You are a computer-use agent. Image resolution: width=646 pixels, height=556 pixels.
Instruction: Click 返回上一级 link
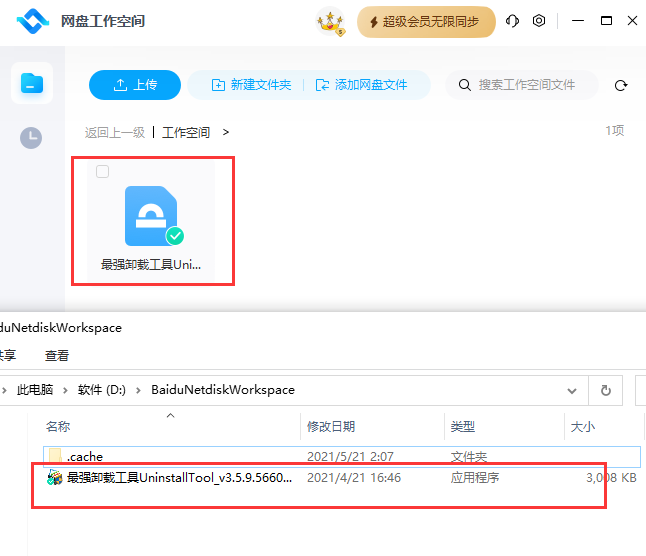pyautogui.click(x=115, y=133)
